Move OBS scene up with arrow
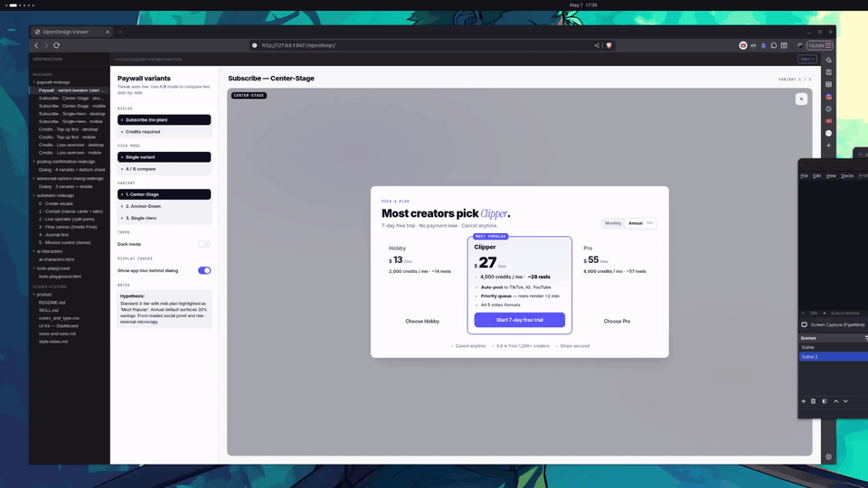This screenshot has height=488, width=868. point(835,401)
